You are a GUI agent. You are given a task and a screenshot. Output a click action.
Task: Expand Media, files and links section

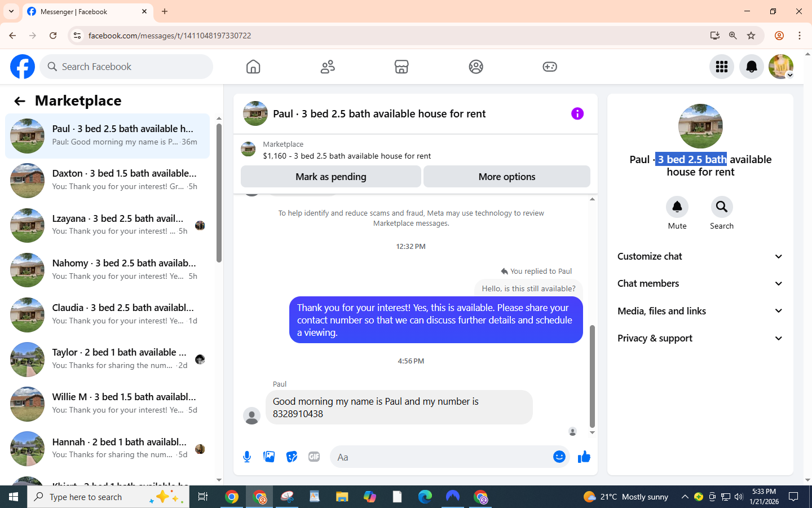point(700,311)
